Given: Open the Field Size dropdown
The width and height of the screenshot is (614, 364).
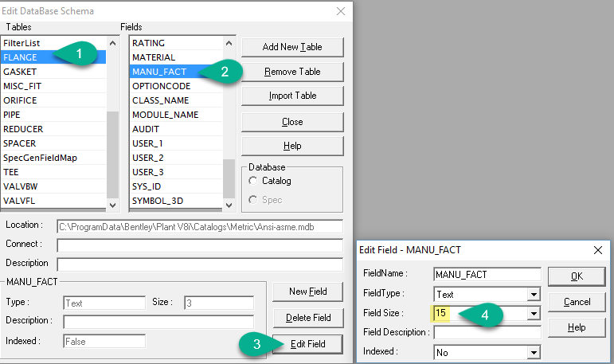Looking at the screenshot, I should pyautogui.click(x=534, y=314).
